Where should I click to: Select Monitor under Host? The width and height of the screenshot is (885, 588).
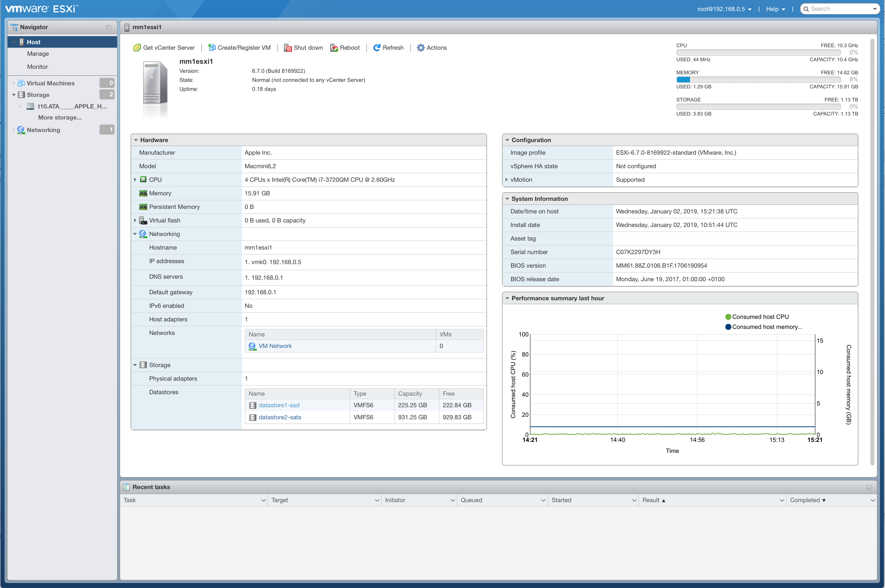click(x=37, y=66)
